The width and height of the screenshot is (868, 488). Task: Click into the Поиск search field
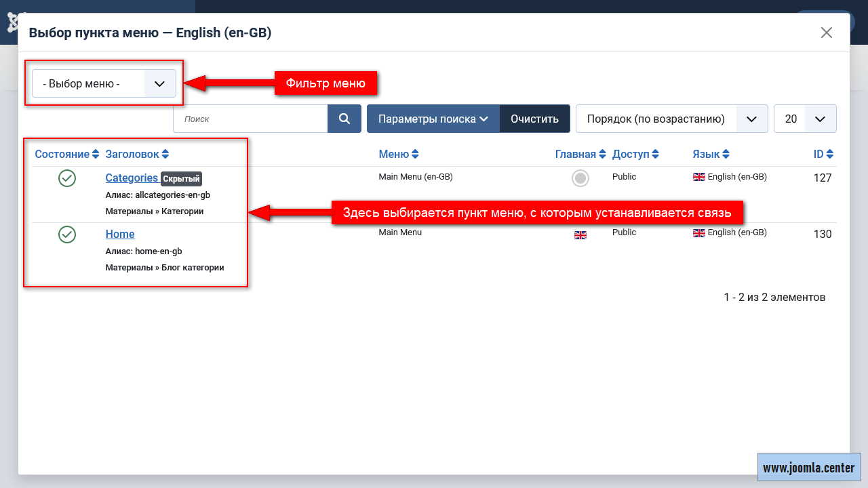tap(250, 119)
